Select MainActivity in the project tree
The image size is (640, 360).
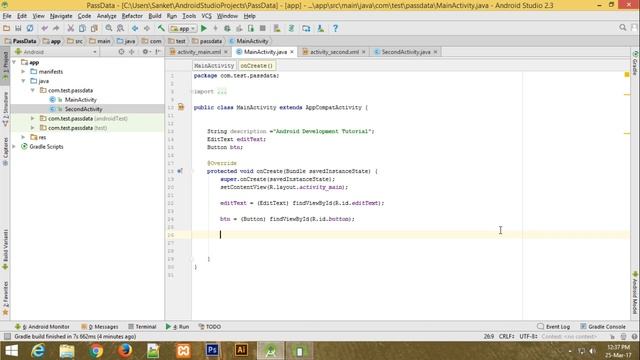[80, 100]
